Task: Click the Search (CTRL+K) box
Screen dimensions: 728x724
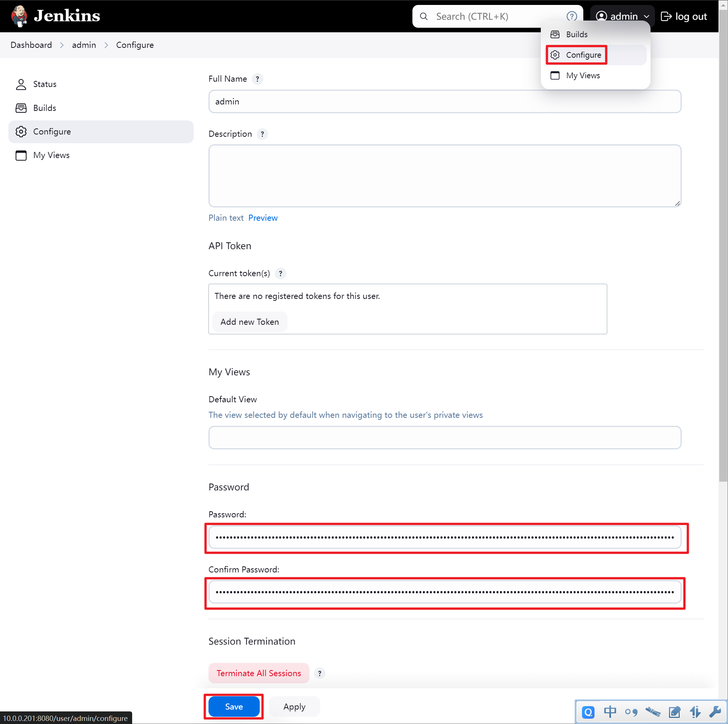Action: pos(497,16)
